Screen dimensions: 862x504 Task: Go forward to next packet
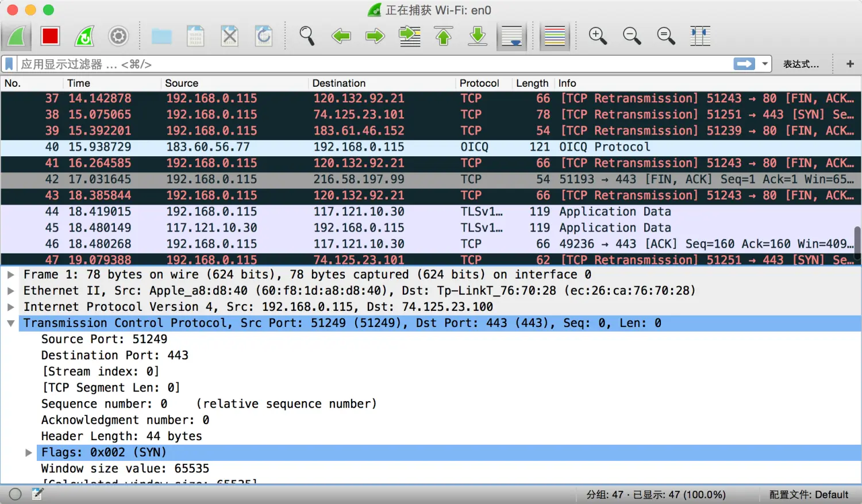375,36
